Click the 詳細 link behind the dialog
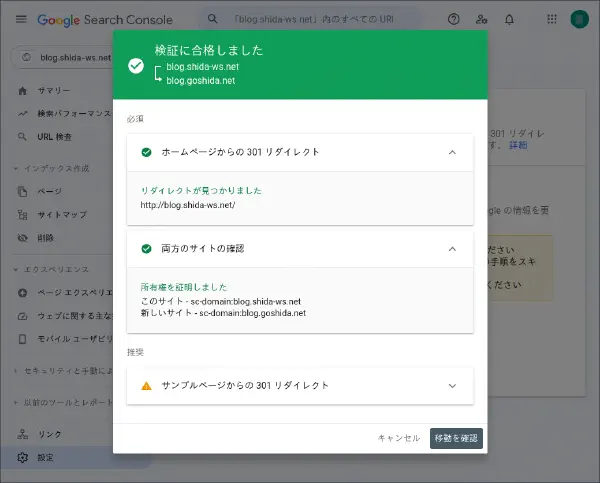This screenshot has height=483, width=600. pyautogui.click(x=518, y=145)
